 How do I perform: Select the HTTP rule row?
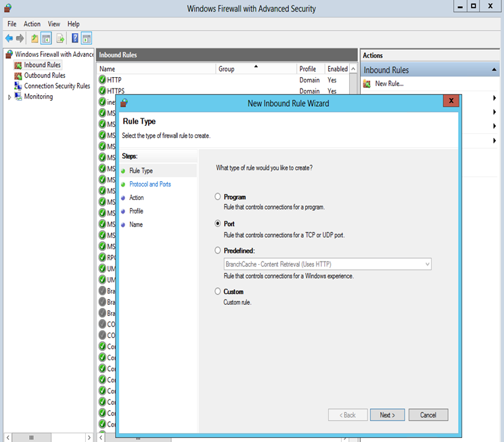point(223,80)
